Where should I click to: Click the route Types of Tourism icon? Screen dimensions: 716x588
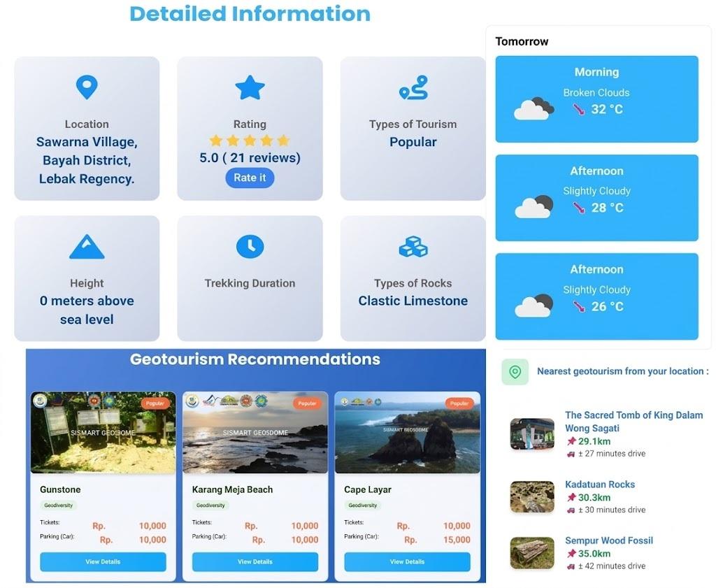[413, 87]
